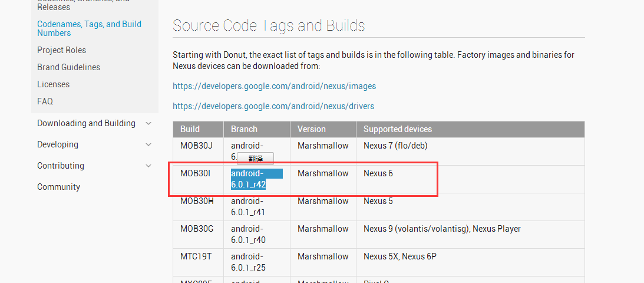Image resolution: width=644 pixels, height=283 pixels.
Task: Click the highlighted android-6.0.1_r42 branch text
Action: coord(249,179)
